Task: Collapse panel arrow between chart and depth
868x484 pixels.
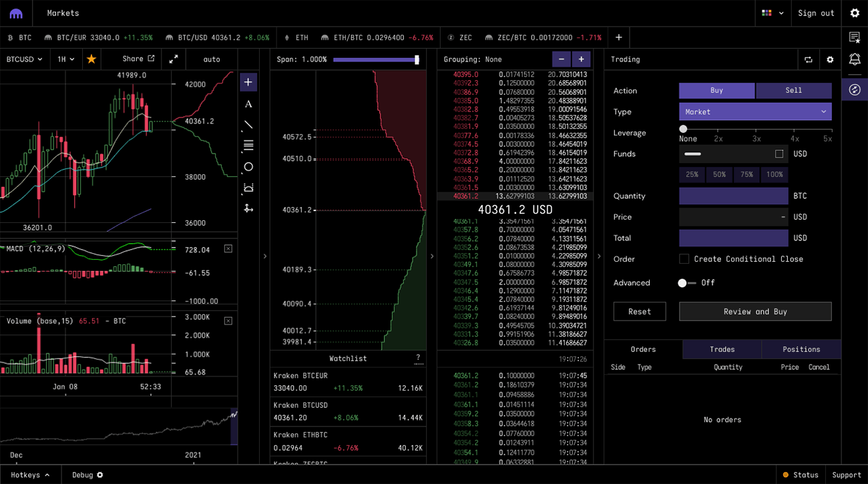Action: point(265,256)
